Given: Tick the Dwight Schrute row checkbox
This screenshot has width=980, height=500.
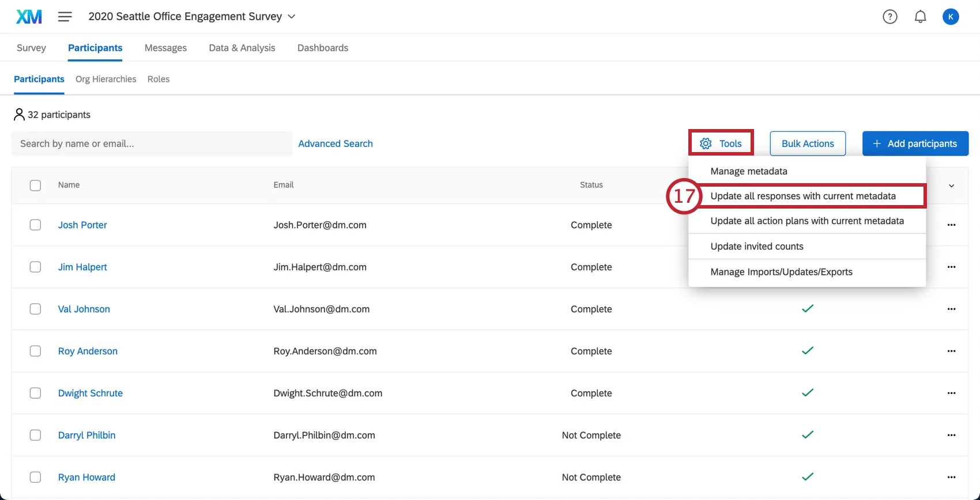Looking at the screenshot, I should 35,393.
